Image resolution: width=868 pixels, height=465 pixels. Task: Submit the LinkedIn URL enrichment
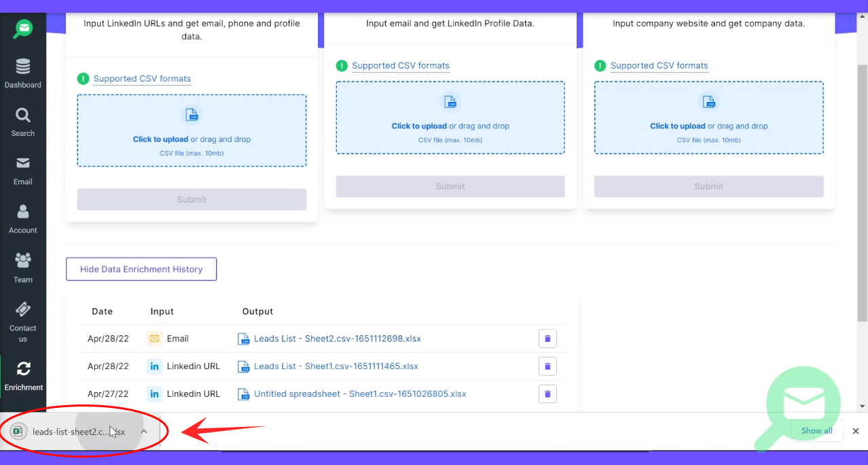pos(192,199)
